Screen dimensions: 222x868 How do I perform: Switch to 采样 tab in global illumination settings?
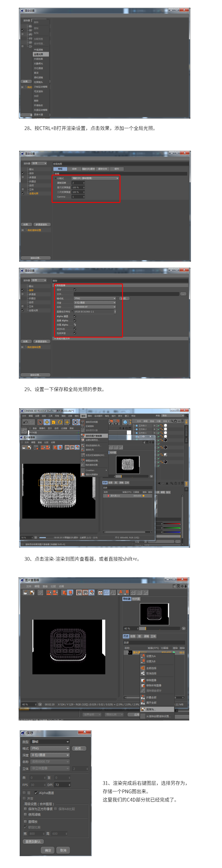[x=74, y=169]
